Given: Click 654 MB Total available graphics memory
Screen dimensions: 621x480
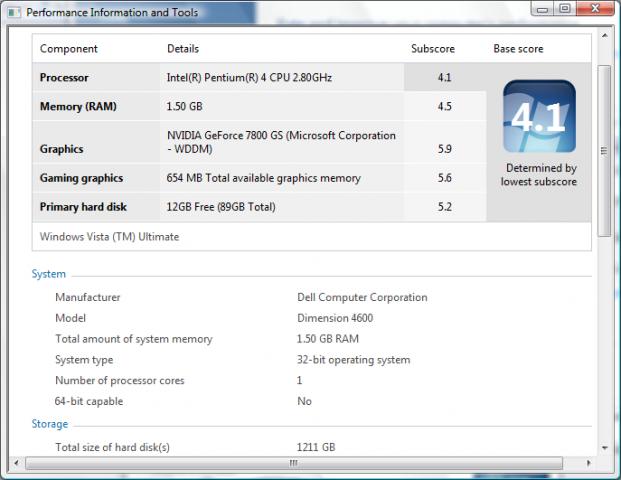Looking at the screenshot, I should (x=264, y=178).
